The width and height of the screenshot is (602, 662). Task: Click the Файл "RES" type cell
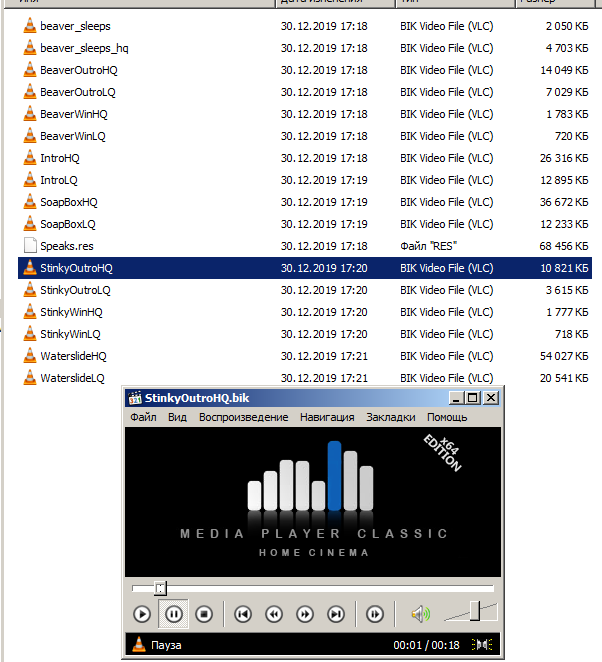(428, 246)
